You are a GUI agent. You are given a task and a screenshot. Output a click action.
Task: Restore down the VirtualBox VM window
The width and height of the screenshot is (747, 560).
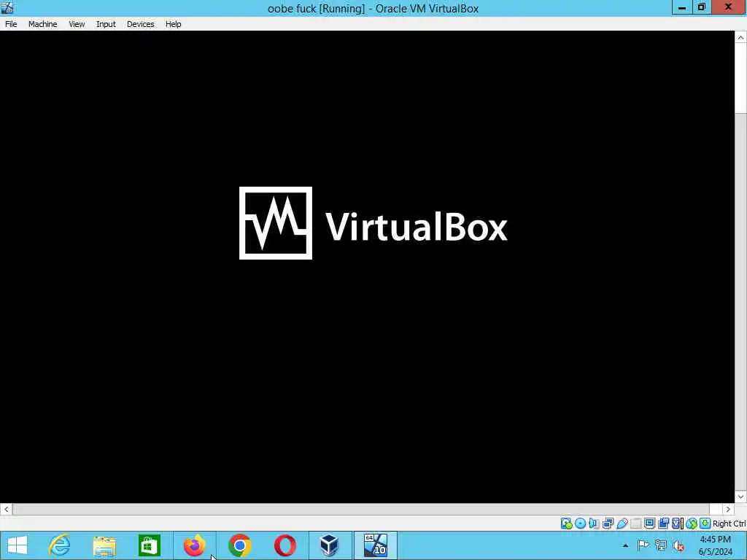tap(701, 7)
